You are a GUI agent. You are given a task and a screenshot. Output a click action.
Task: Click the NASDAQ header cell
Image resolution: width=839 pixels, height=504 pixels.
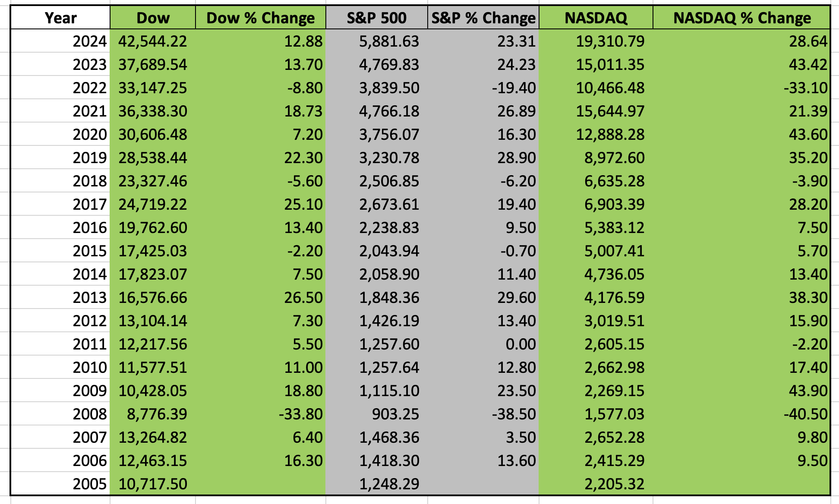(x=596, y=18)
